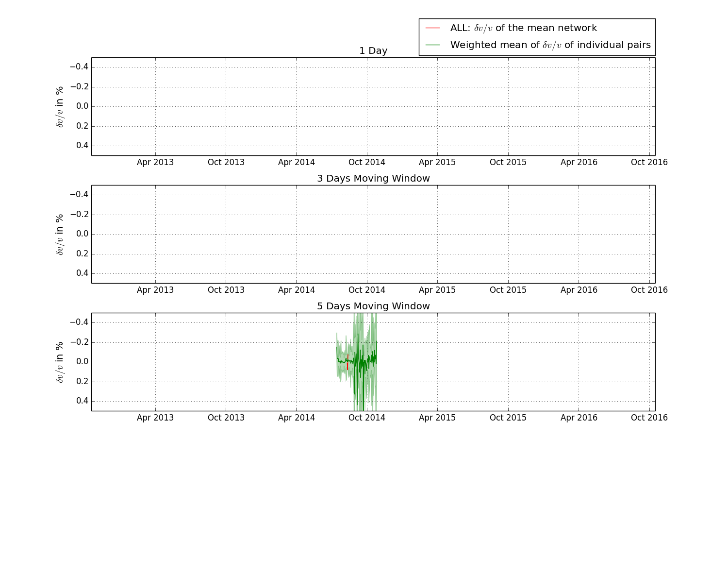
Task: Click the red line sample in the legend
Action: [432, 28]
